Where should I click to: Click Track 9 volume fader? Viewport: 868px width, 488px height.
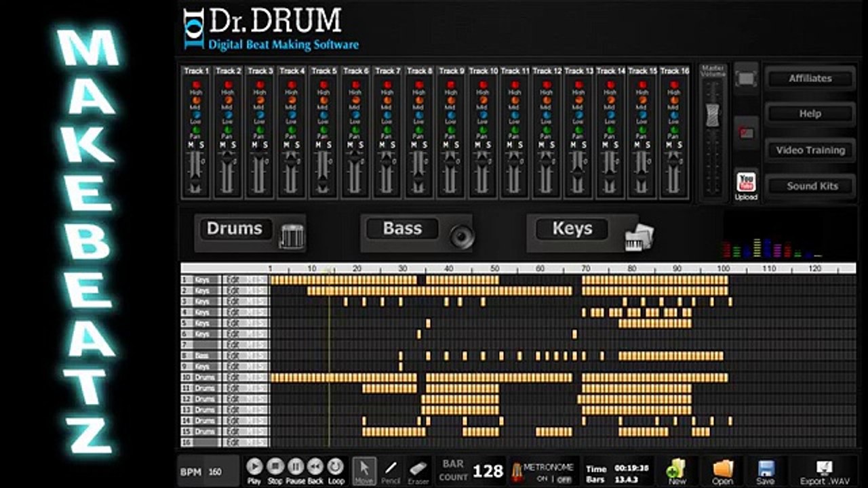click(x=451, y=163)
